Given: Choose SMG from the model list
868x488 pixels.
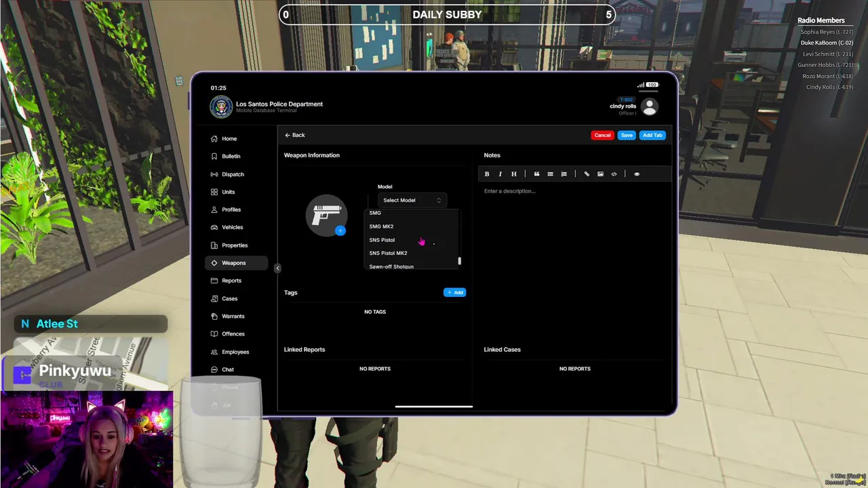Looking at the screenshot, I should [375, 213].
